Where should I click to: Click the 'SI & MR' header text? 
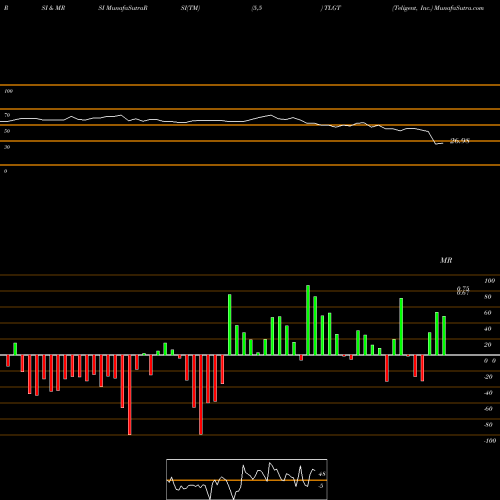53,8
